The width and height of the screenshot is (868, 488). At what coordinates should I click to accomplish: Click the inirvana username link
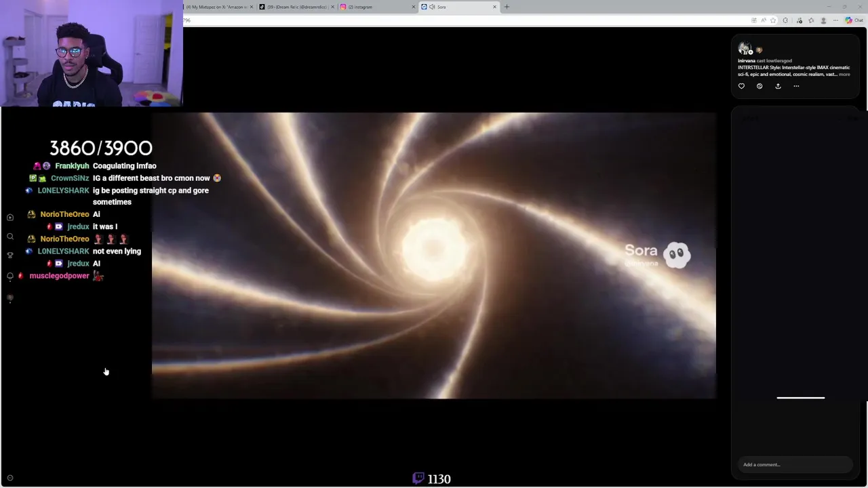point(747,61)
